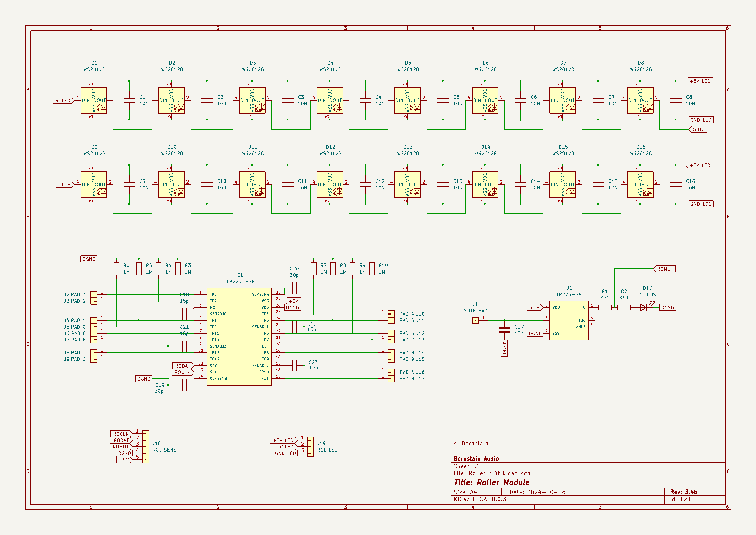Click the D17 yellow LED diode symbol
The width and height of the screenshot is (756, 535).
point(644,307)
